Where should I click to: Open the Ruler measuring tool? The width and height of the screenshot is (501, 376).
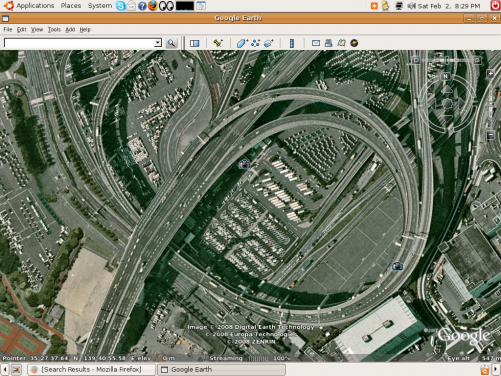(x=292, y=43)
